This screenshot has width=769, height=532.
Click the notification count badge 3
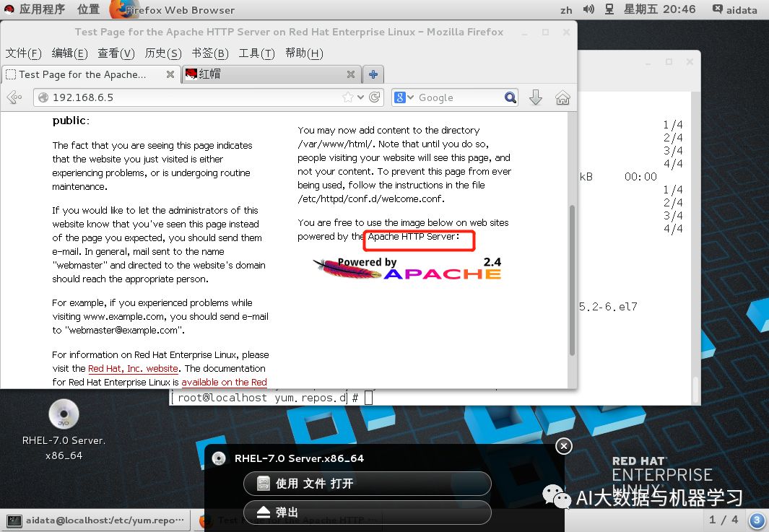pyautogui.click(x=757, y=520)
